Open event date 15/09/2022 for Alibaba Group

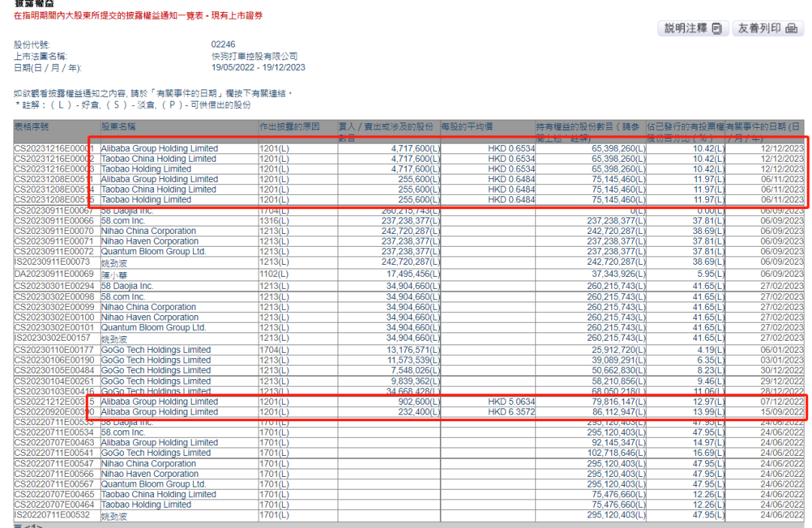[782, 412]
